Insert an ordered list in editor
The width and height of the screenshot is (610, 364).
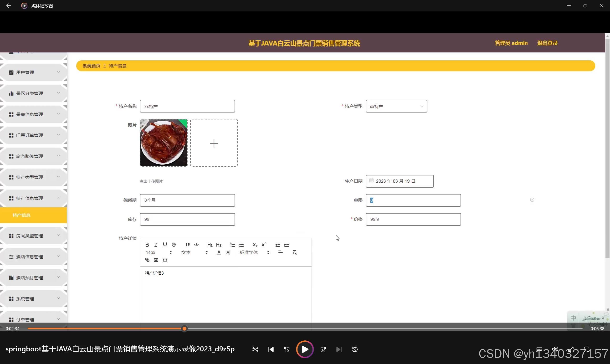pyautogui.click(x=232, y=245)
